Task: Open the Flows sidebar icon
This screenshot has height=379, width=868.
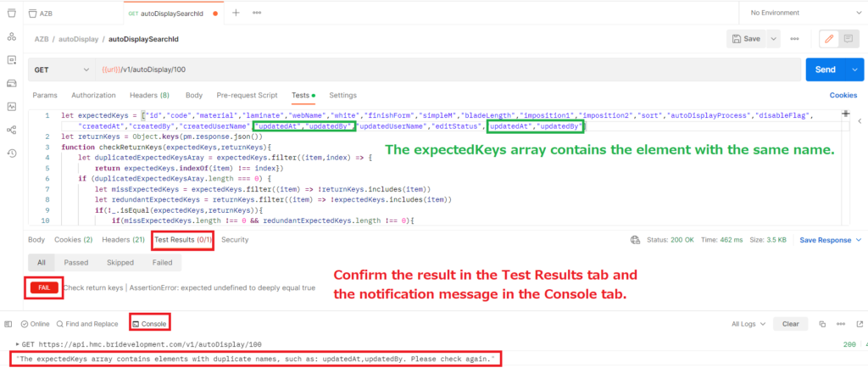Action: pos(12,130)
